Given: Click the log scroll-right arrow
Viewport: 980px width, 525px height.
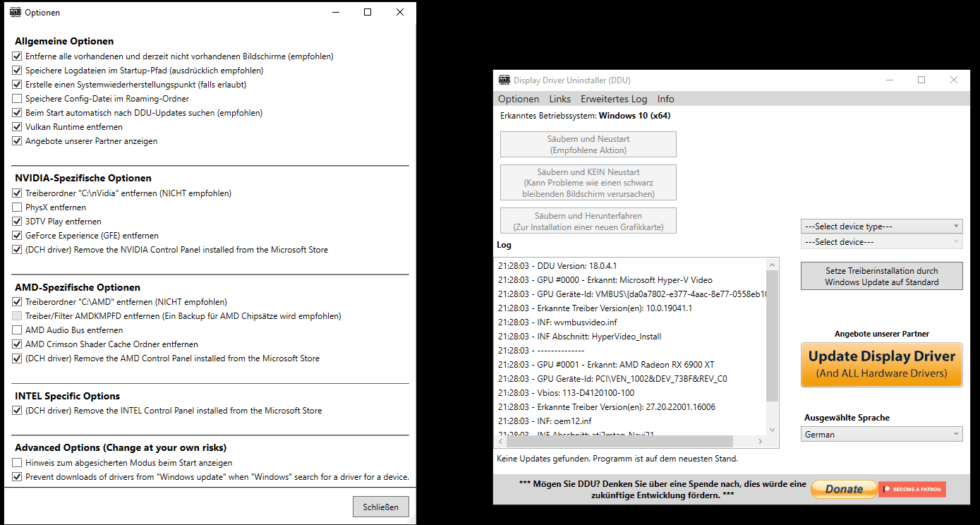Looking at the screenshot, I should click(x=761, y=442).
